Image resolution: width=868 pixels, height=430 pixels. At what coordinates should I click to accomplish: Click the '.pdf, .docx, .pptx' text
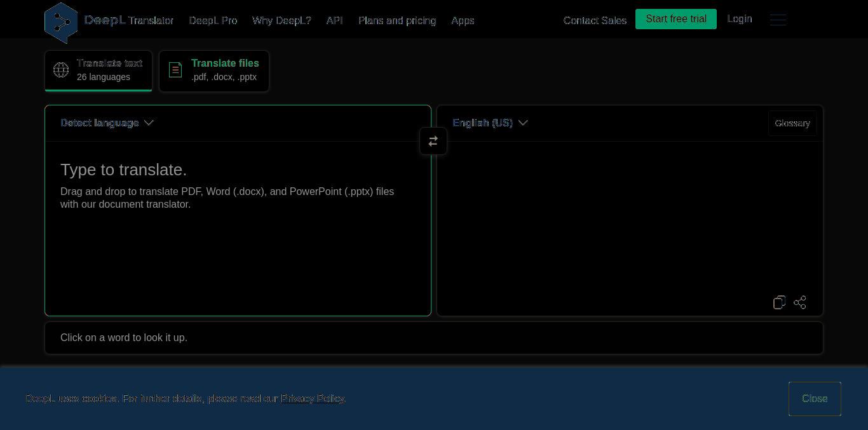coord(224,77)
